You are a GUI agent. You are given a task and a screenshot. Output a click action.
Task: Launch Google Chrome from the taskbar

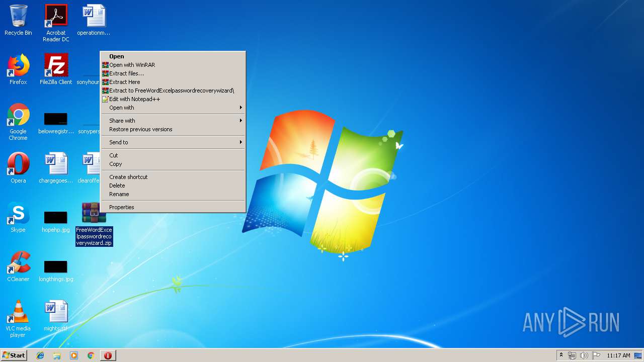pos(91,355)
